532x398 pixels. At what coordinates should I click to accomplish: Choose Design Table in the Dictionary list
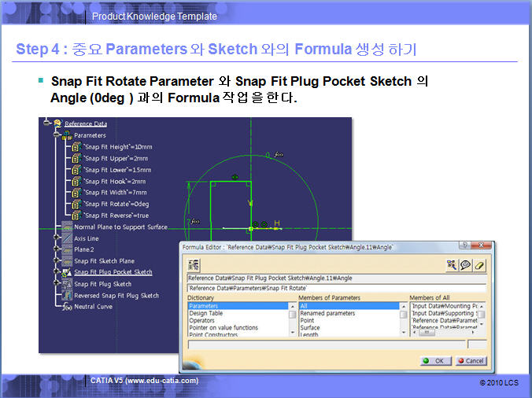205,313
